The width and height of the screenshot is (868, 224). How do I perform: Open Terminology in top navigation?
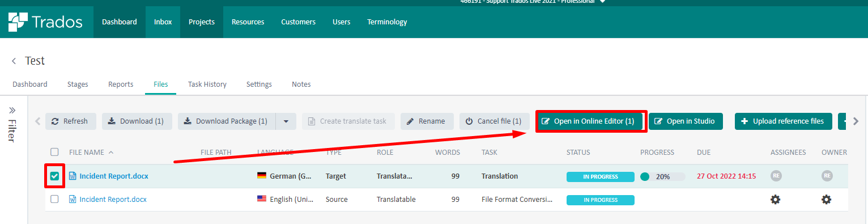tap(388, 22)
